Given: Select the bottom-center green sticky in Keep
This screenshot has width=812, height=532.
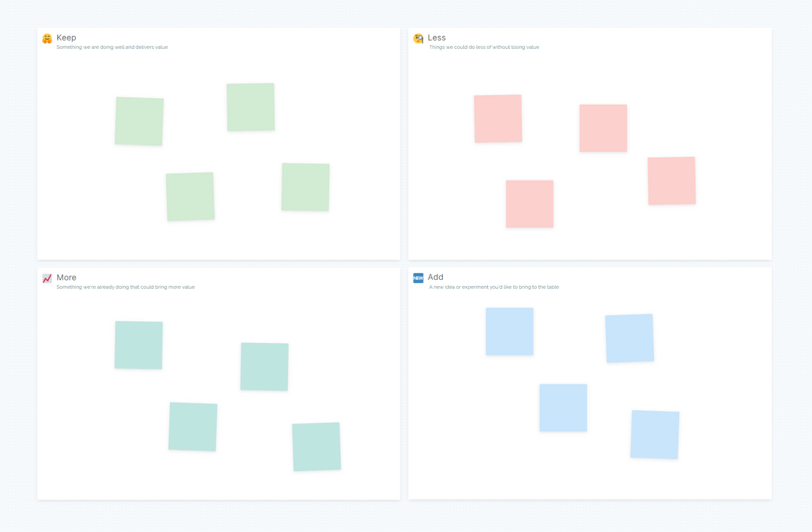Looking at the screenshot, I should [x=190, y=196].
